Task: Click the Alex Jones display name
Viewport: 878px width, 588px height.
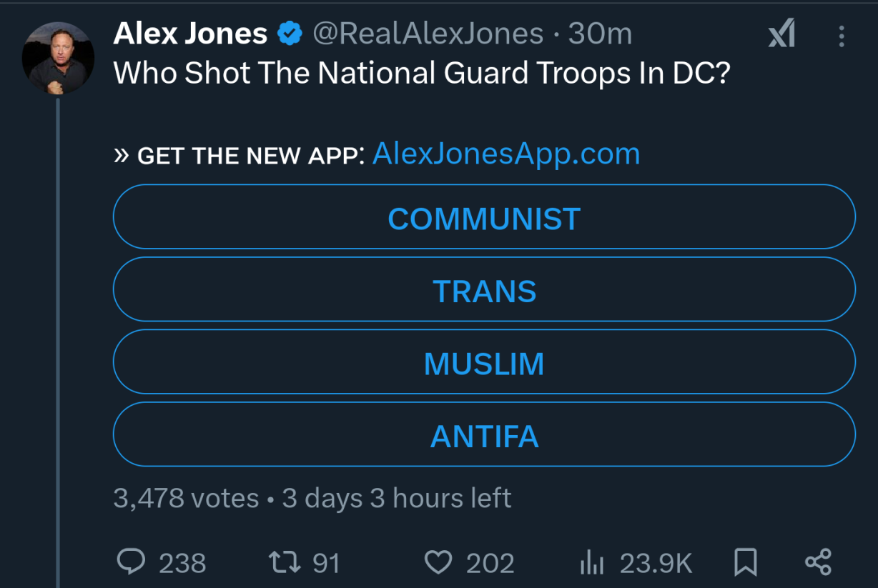Action: (190, 34)
